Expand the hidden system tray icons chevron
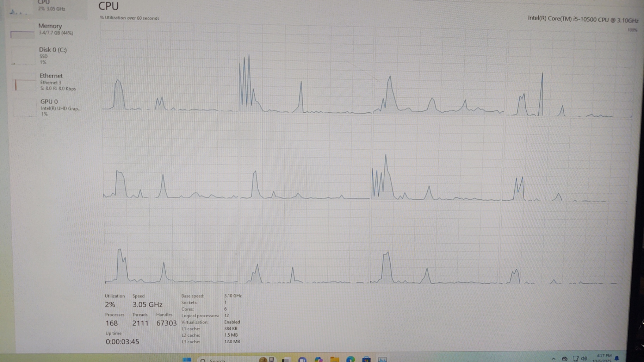The height and width of the screenshot is (362, 644). point(553,358)
